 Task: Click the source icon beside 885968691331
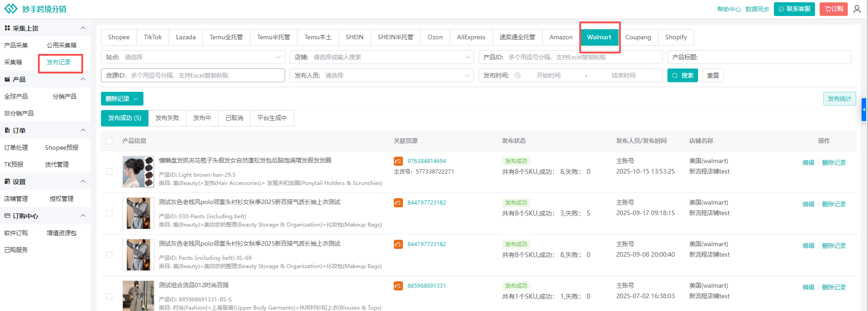click(398, 286)
